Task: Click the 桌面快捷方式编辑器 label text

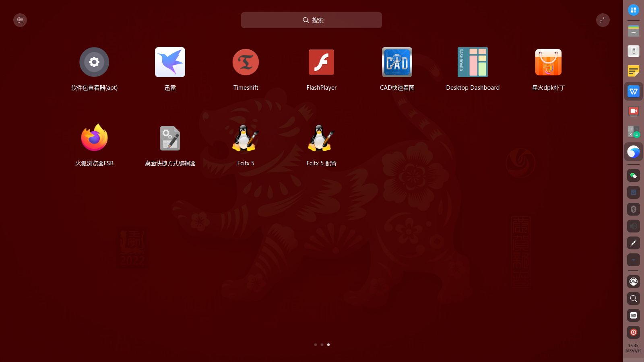Action: coord(170,163)
